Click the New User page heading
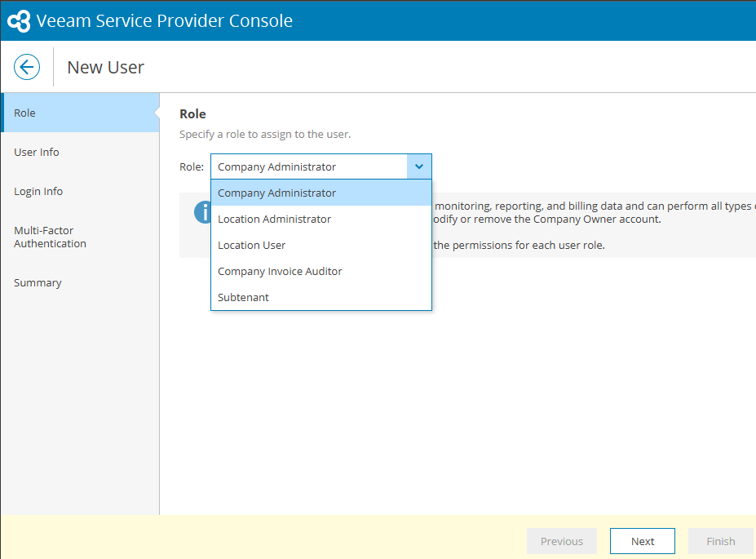This screenshot has width=756, height=559. (105, 68)
